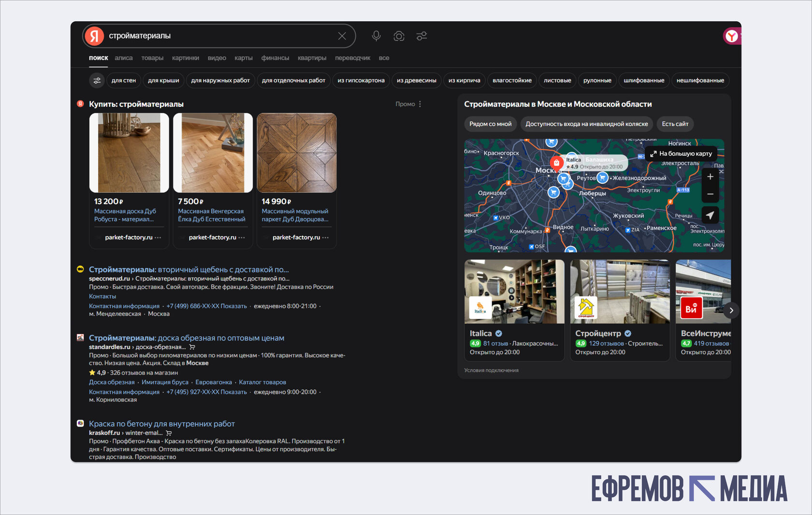The height and width of the screenshot is (515, 812).
Task: Open the Массивная доска Дуб Робуста product image
Action: [129, 153]
